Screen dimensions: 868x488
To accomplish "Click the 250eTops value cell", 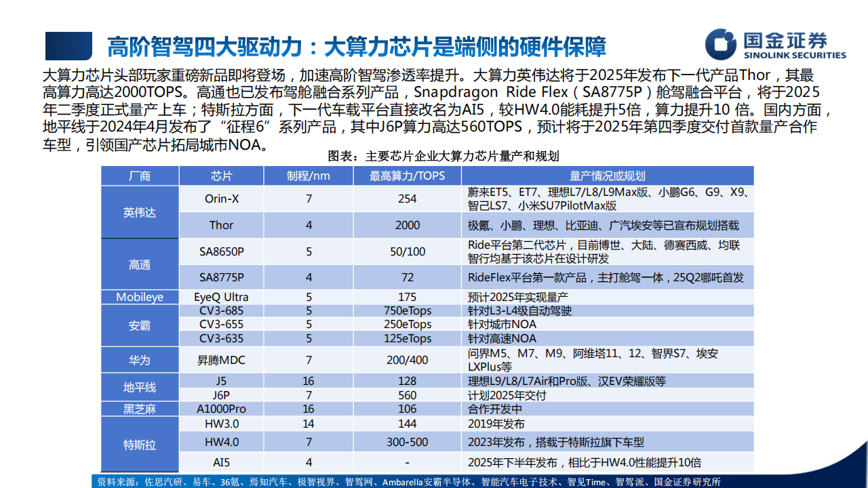I will [408, 325].
